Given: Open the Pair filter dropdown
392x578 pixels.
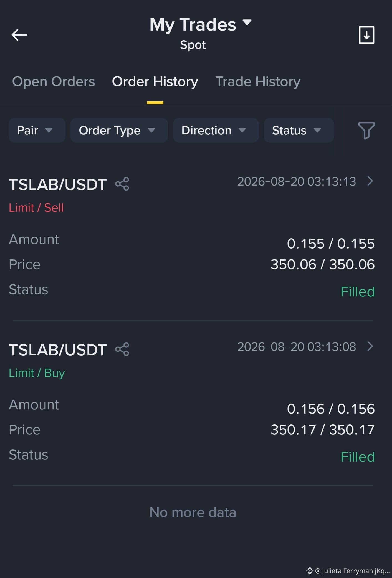Looking at the screenshot, I should point(37,130).
